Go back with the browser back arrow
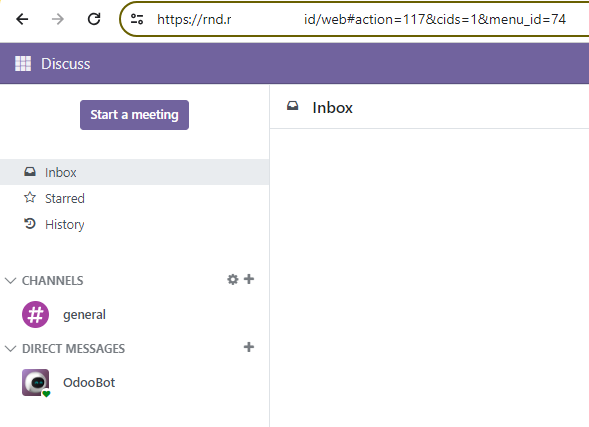The width and height of the screenshot is (589, 427). tap(22, 19)
